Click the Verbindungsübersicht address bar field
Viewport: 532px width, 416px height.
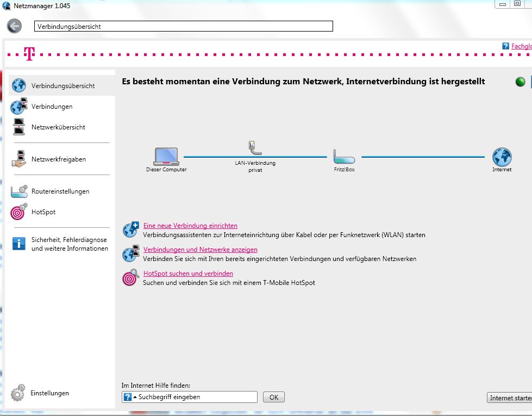(x=184, y=26)
